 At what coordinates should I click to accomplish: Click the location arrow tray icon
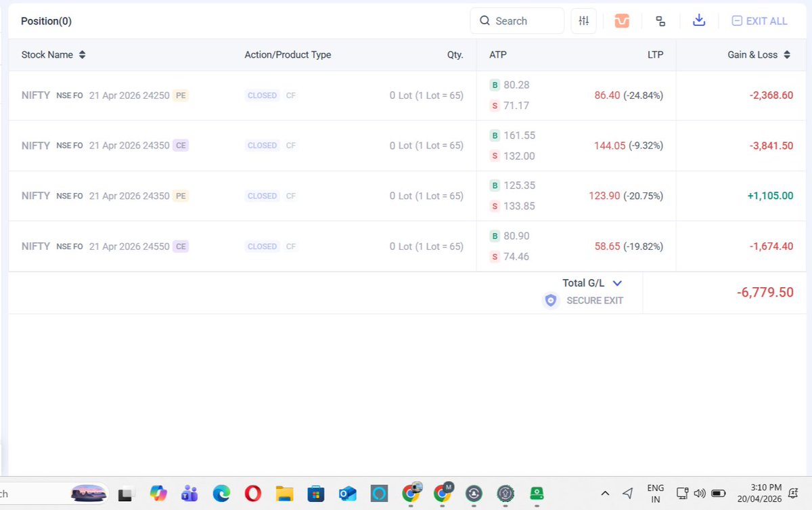[x=627, y=493]
